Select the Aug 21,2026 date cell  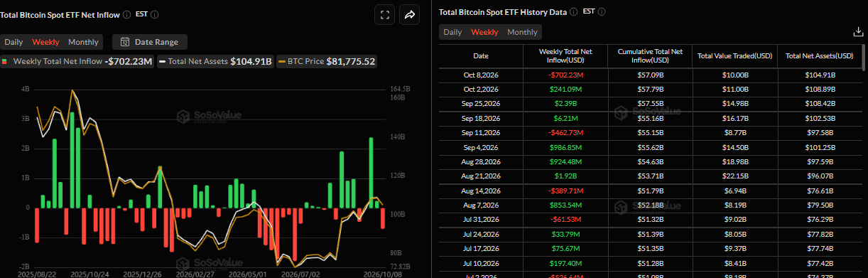(481, 176)
